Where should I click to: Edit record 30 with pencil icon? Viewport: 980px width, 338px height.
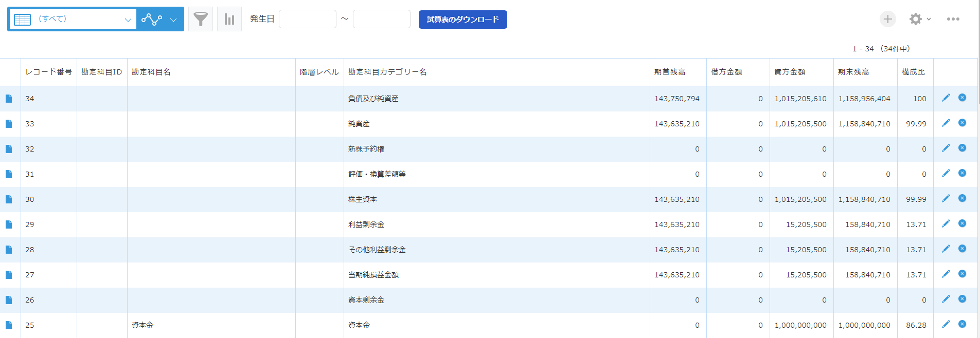(x=946, y=198)
